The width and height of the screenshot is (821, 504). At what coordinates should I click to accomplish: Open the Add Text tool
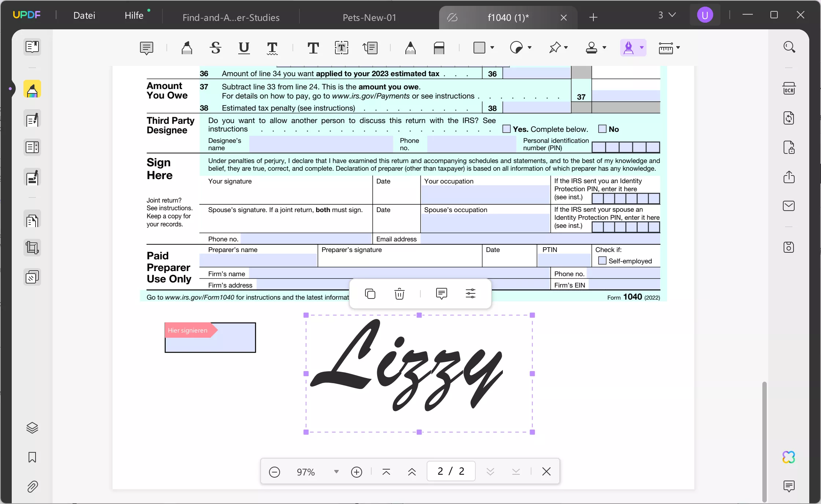[x=313, y=48]
